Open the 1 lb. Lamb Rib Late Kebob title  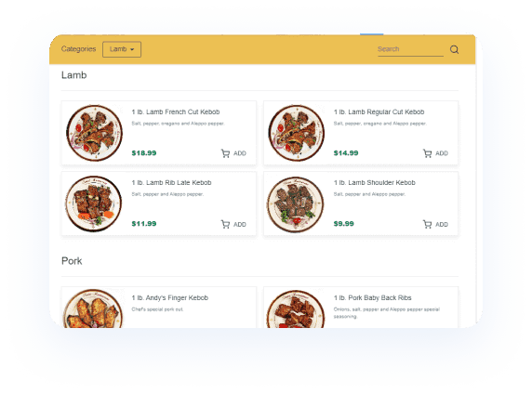click(171, 182)
